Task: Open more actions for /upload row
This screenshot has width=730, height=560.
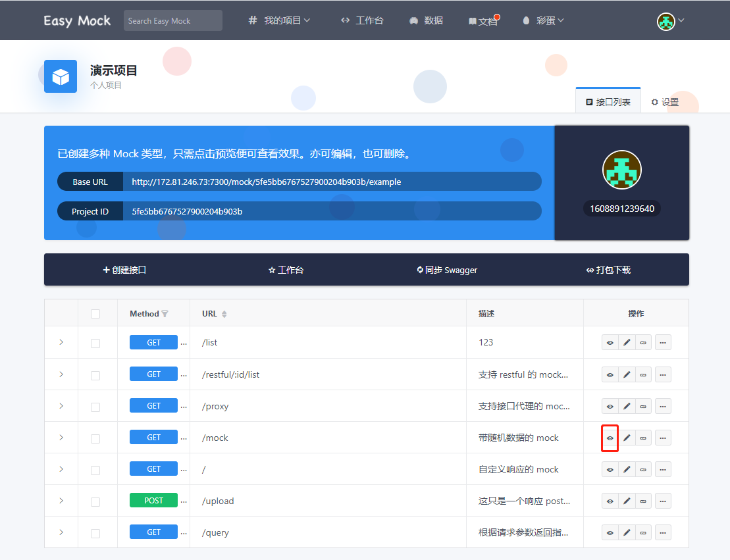Action: click(663, 501)
